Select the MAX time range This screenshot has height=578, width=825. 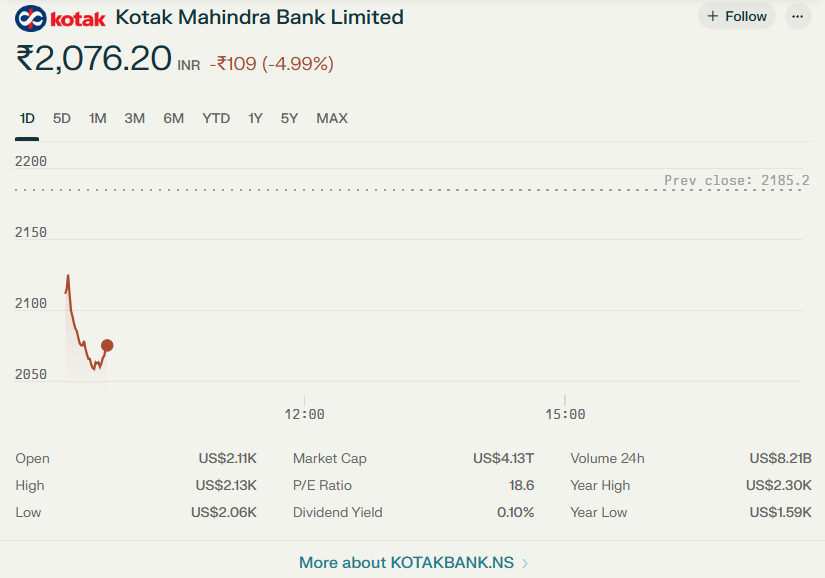[x=332, y=118]
